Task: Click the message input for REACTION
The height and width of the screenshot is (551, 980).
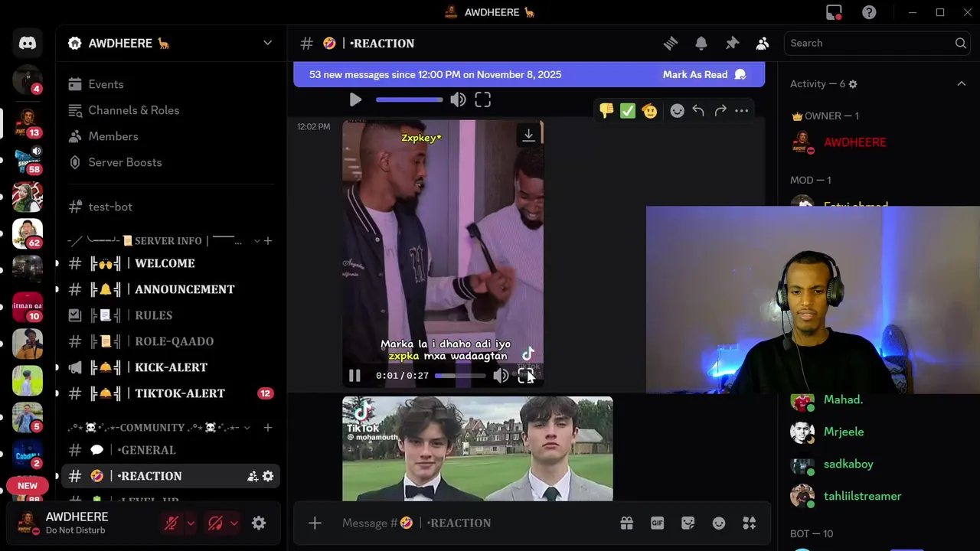Action: 475,523
